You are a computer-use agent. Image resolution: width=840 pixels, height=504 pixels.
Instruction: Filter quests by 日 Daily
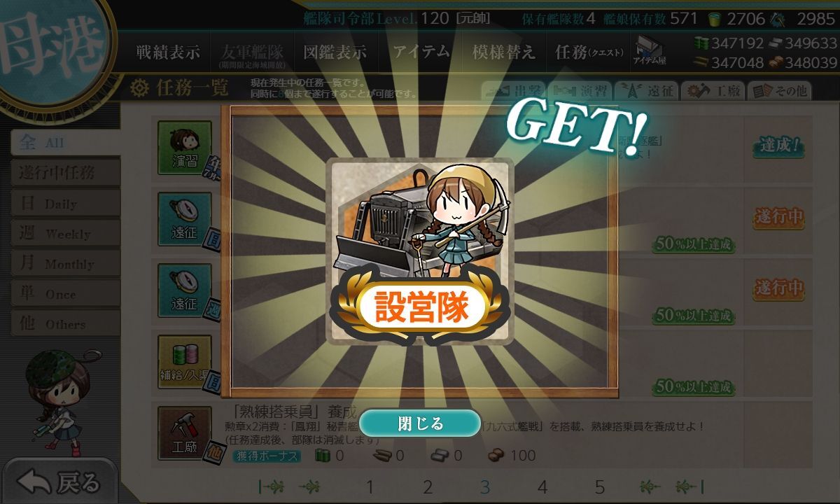(65, 204)
